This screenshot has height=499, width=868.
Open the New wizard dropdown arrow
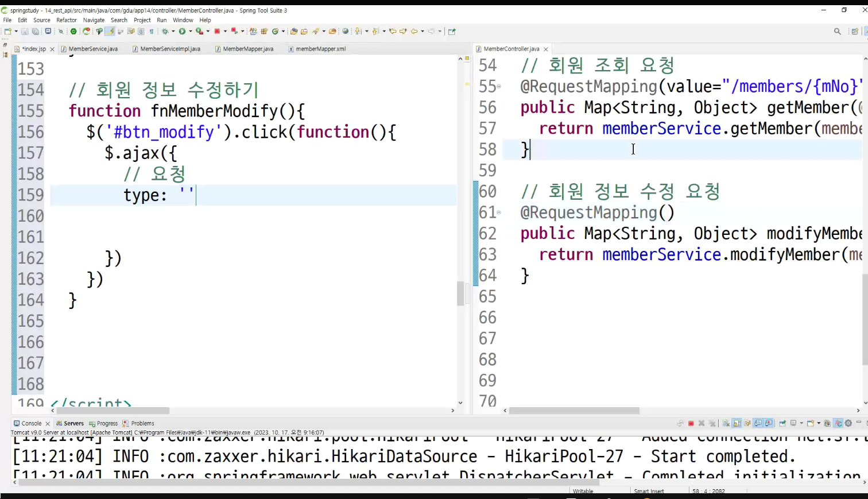(16, 32)
